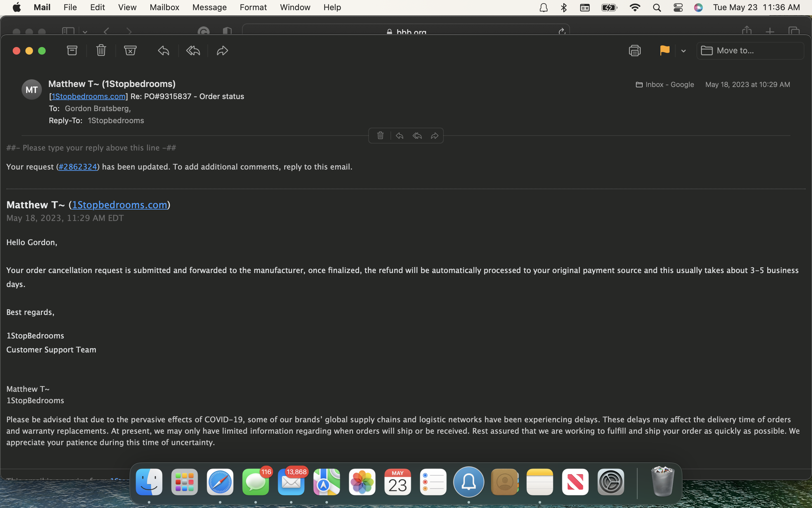Click the Inbox - Google mailbox label
Image resolution: width=812 pixels, height=508 pixels.
[x=665, y=84]
